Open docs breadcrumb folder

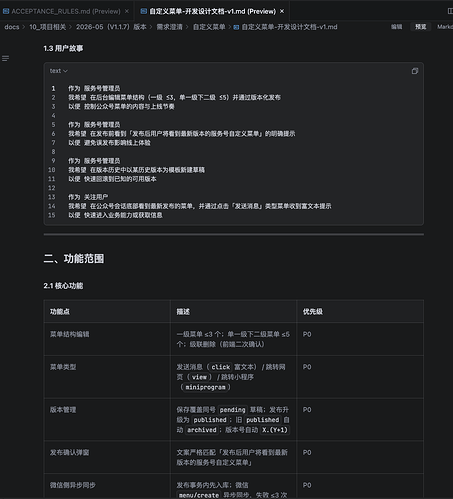point(12,27)
